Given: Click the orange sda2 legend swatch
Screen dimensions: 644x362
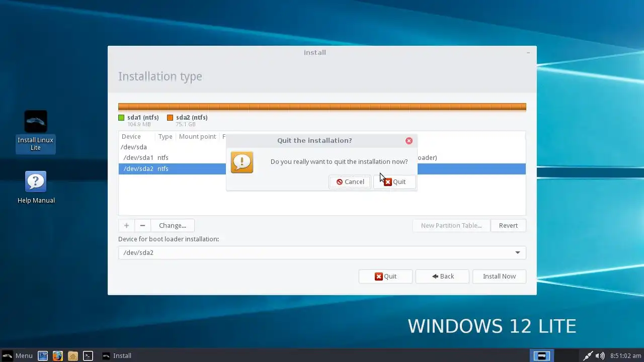Looking at the screenshot, I should pyautogui.click(x=170, y=118).
